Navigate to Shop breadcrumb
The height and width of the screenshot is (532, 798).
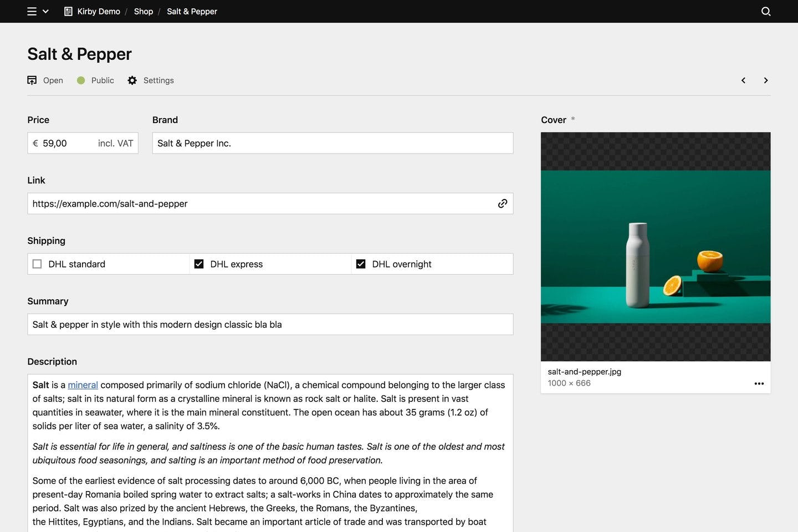pos(144,11)
